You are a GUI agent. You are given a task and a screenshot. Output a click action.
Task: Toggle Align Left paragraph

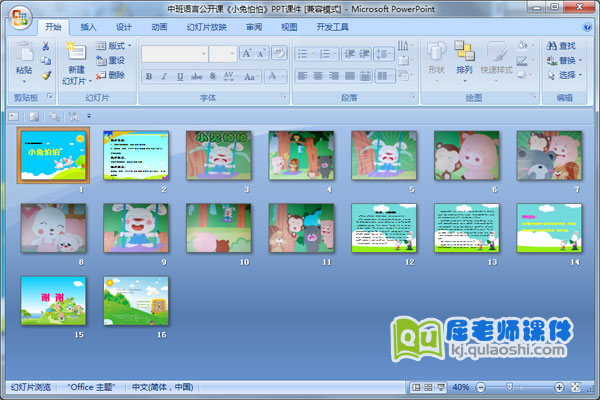pyautogui.click(x=302, y=76)
